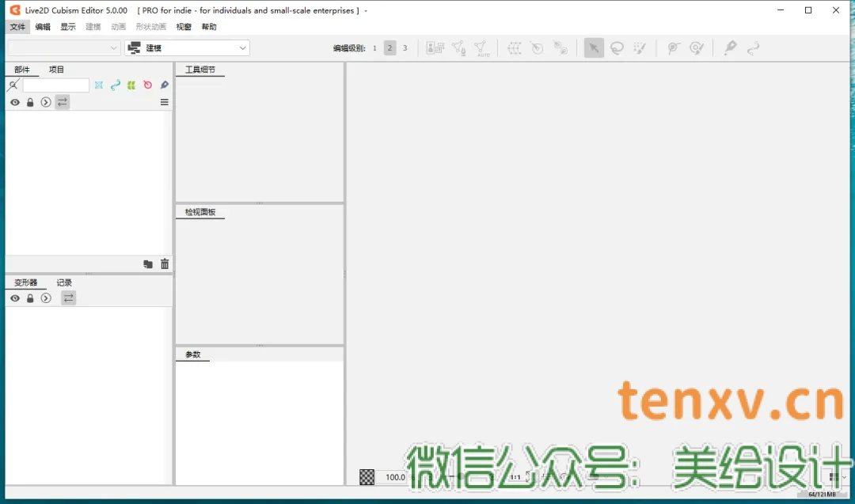Select the pen-shaped glue tool in toolbar
The height and width of the screenshot is (504, 855).
(x=730, y=48)
